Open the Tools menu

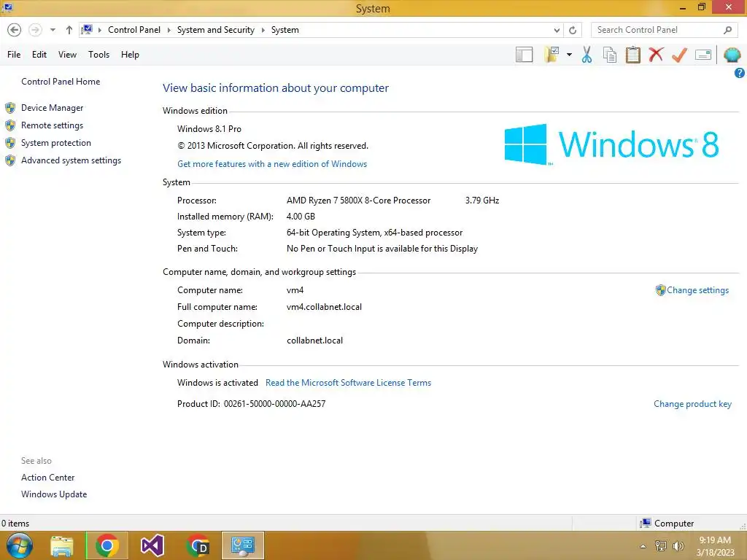click(98, 55)
